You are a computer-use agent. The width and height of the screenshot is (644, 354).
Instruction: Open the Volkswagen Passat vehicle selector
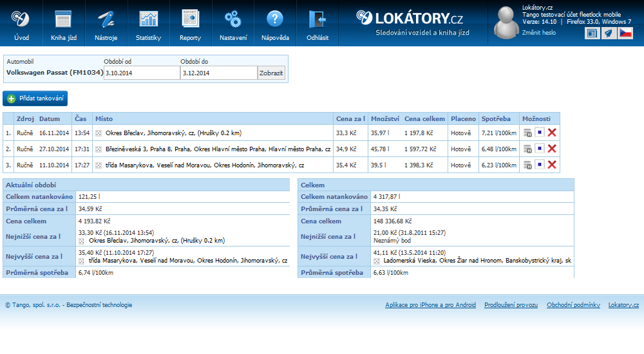54,73
